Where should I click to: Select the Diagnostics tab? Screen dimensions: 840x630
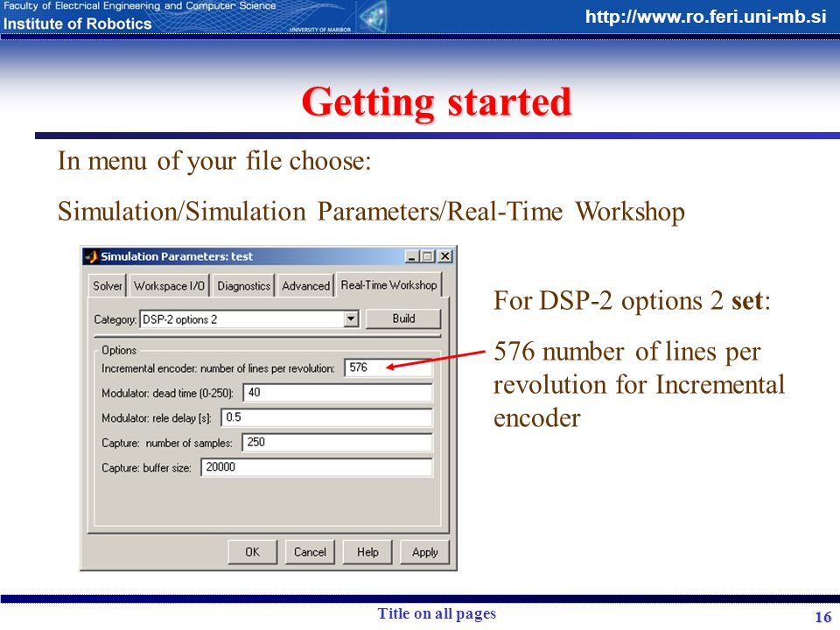[x=244, y=285]
